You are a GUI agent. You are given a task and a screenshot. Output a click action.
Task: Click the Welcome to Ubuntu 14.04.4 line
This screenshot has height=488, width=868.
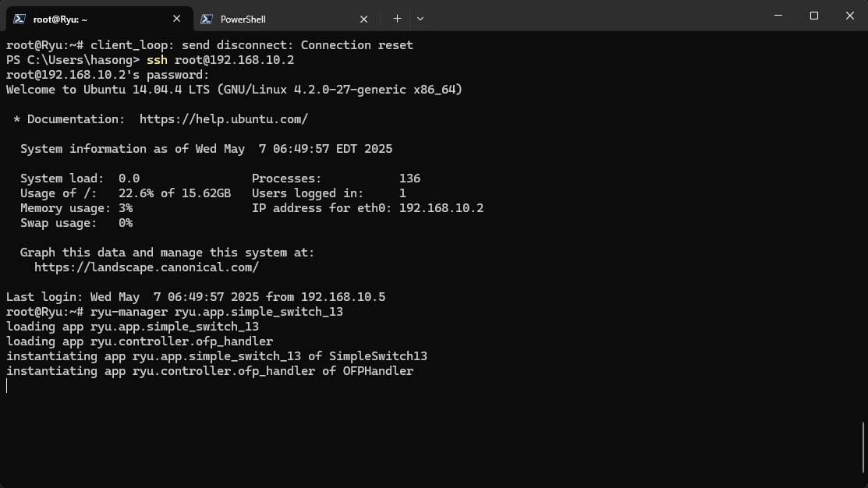tap(234, 90)
